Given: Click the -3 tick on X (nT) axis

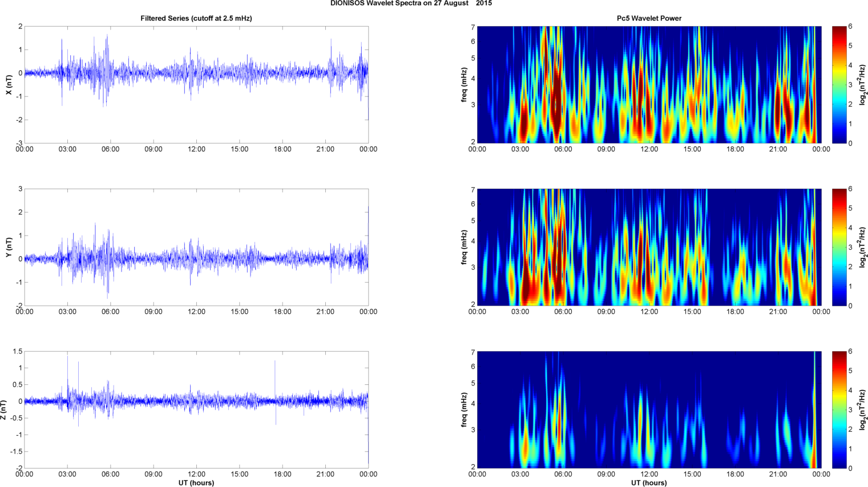Looking at the screenshot, I should (19, 143).
